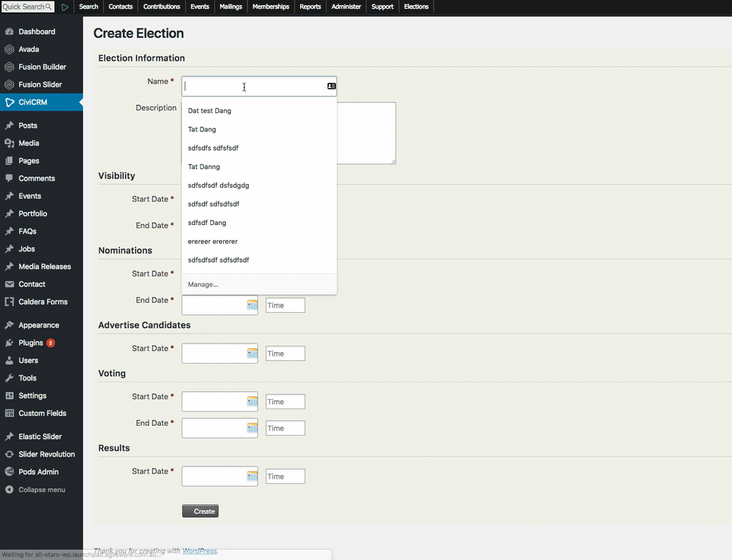The height and width of the screenshot is (560, 732).
Task: Open calendar picker for Nominations End Date
Action: (252, 305)
